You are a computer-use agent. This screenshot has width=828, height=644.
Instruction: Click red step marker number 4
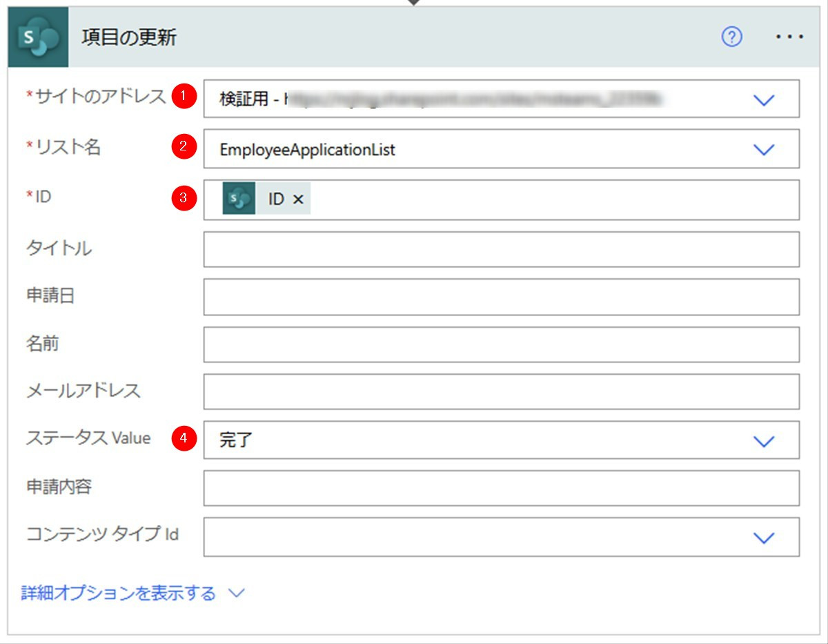pos(183,438)
